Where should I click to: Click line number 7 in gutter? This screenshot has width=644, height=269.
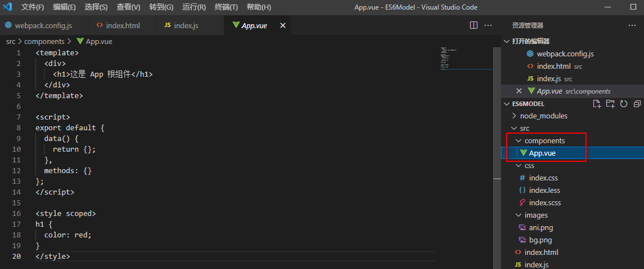(x=19, y=117)
